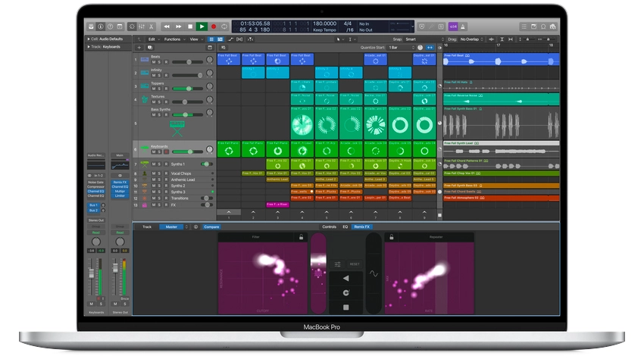Stop playback

point(190,27)
